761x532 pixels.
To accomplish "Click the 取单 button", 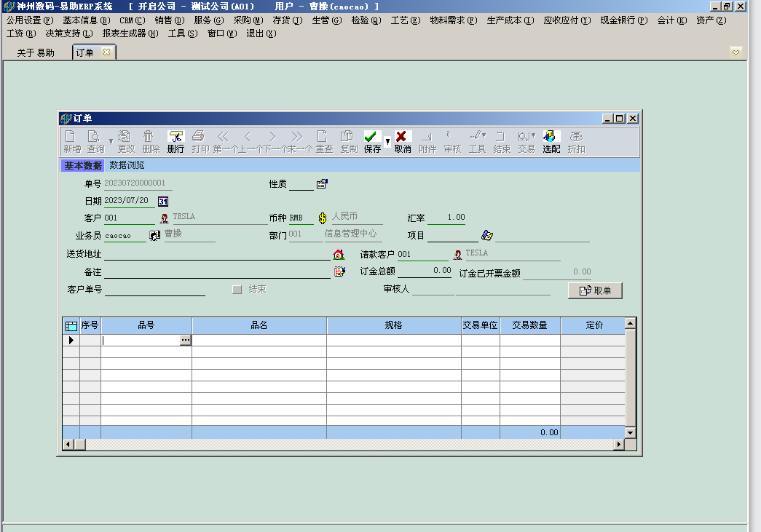I will [x=595, y=290].
